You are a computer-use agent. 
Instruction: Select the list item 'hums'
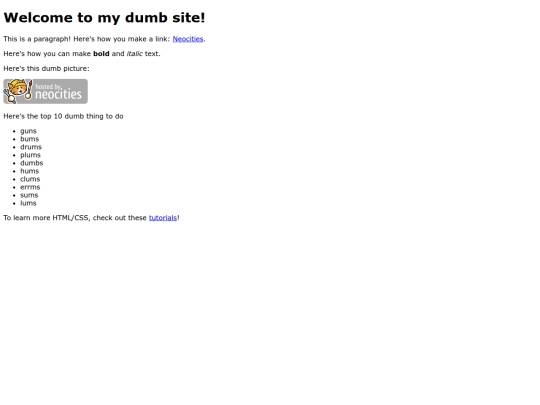pyautogui.click(x=30, y=171)
